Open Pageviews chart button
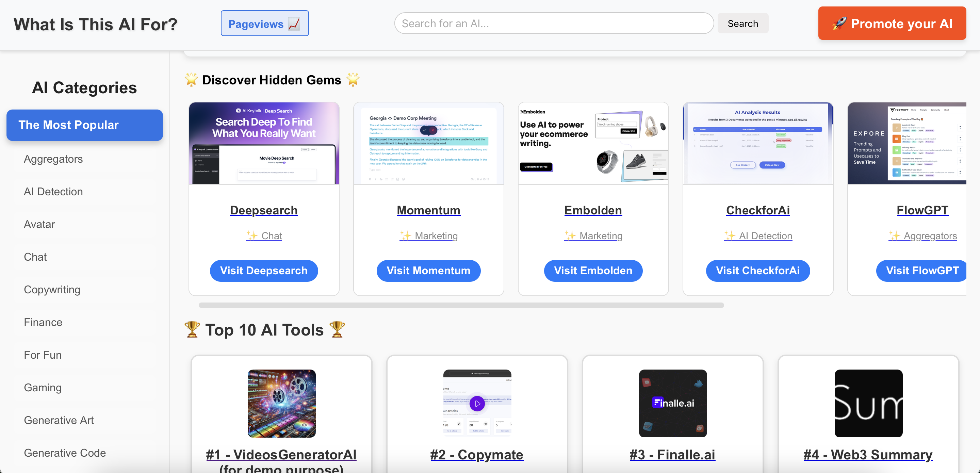The image size is (980, 473). [264, 23]
